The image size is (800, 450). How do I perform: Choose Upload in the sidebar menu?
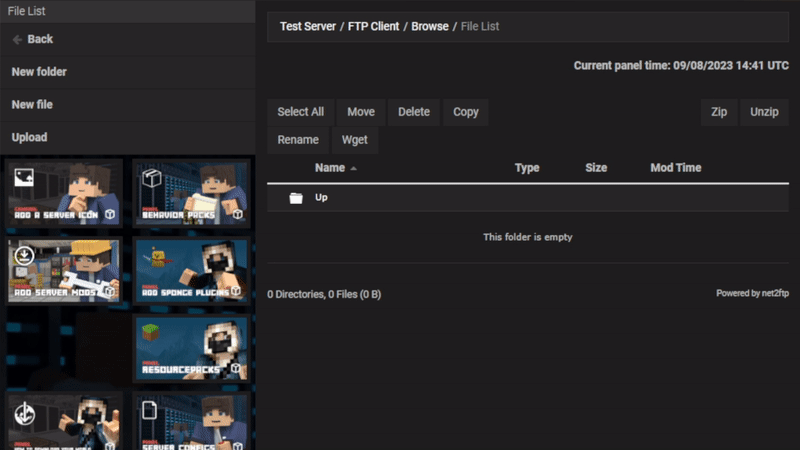29,137
